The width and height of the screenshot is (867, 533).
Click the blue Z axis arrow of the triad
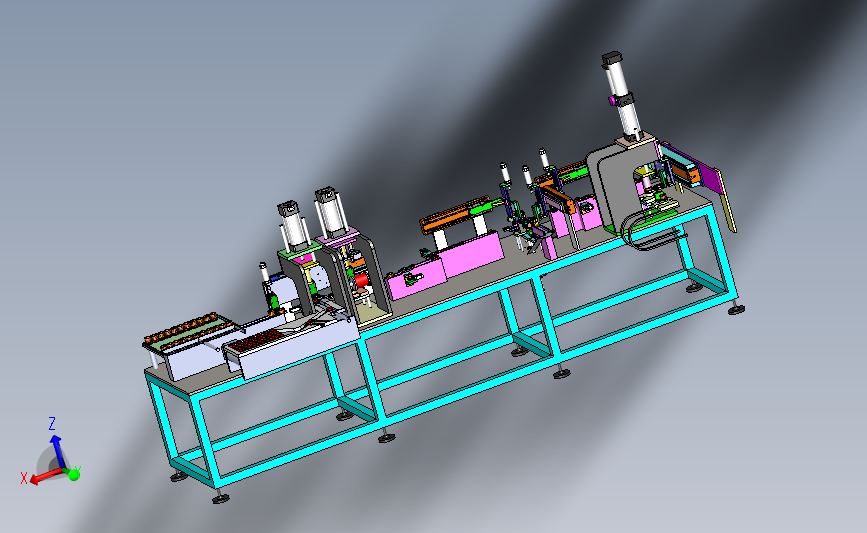point(57,451)
